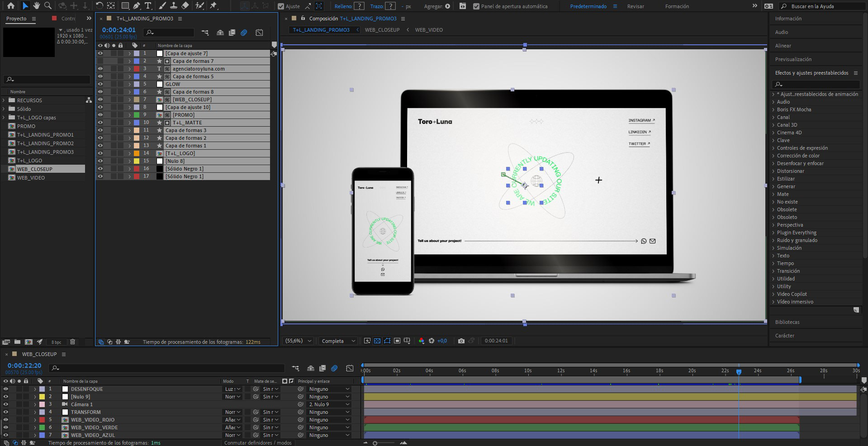Open the viewer zoom percentage dropdown
The width and height of the screenshot is (868, 446).
coord(298,341)
